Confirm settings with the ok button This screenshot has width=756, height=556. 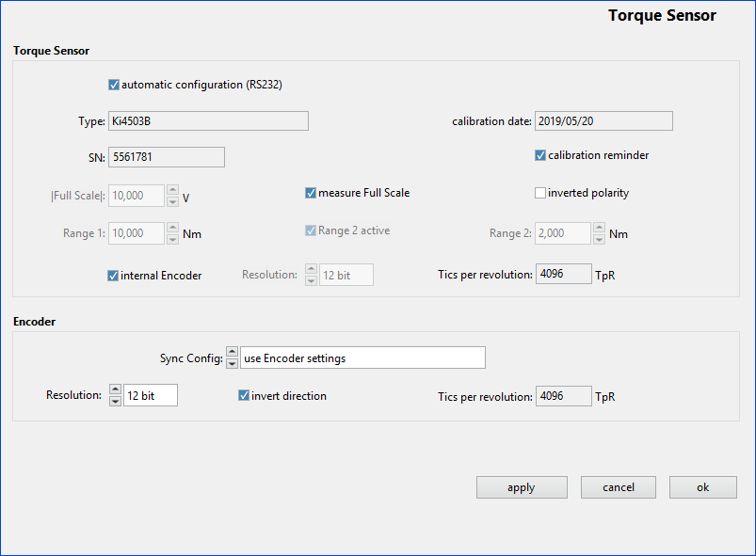702,486
